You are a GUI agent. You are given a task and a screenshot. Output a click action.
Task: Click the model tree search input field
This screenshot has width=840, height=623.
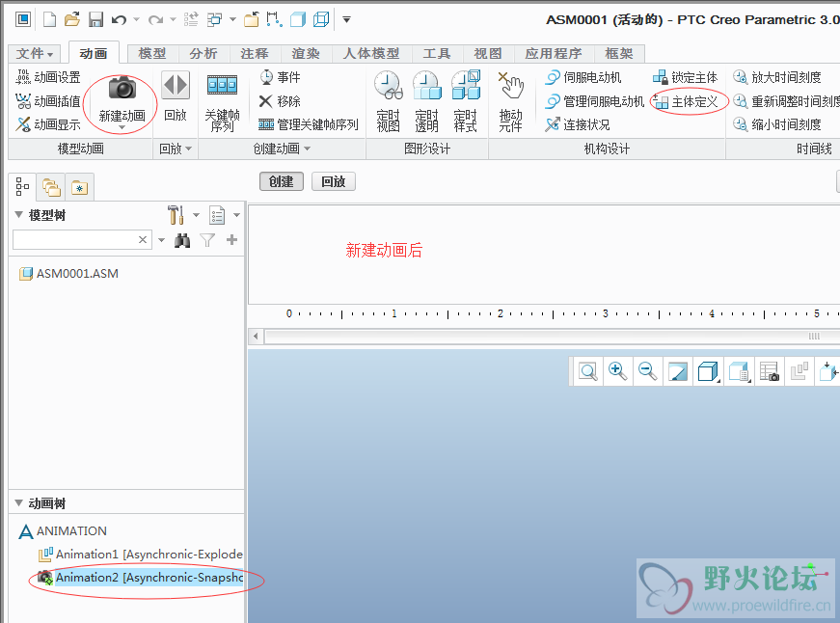[75, 239]
